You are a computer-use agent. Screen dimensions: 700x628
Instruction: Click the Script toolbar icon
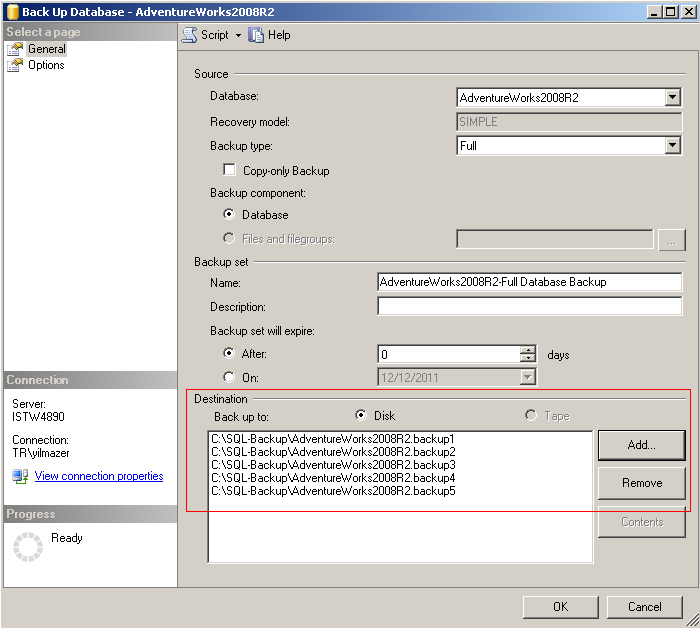[189, 35]
